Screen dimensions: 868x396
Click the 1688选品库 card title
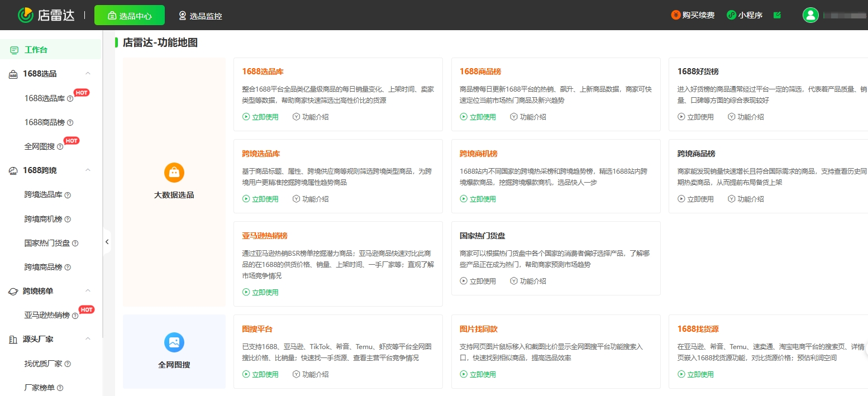(263, 71)
